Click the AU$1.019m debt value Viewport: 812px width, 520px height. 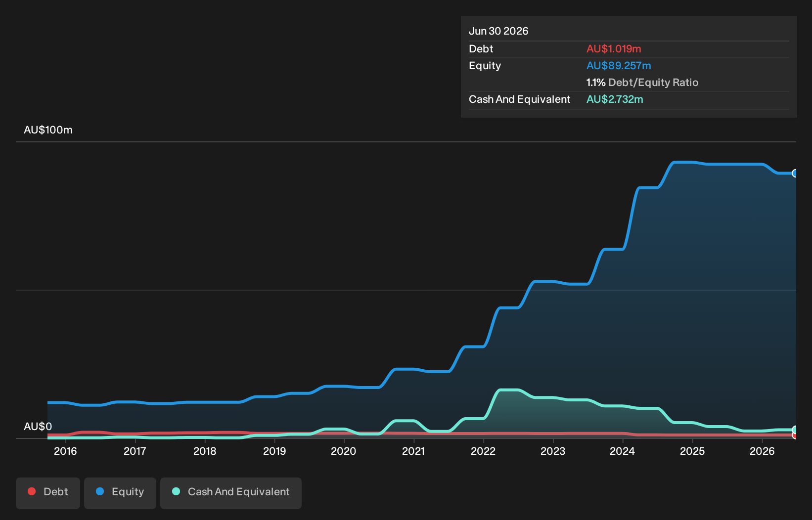click(614, 49)
